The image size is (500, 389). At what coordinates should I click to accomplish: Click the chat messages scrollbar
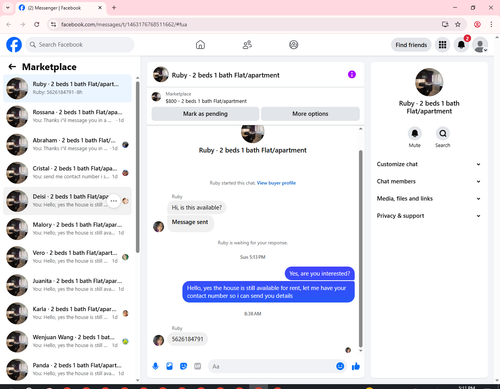[360, 248]
